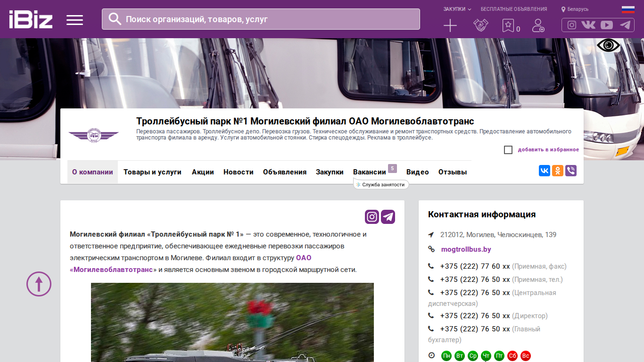644x362 pixels.
Task: Open the Беларусь region selector
Action: 575,9
